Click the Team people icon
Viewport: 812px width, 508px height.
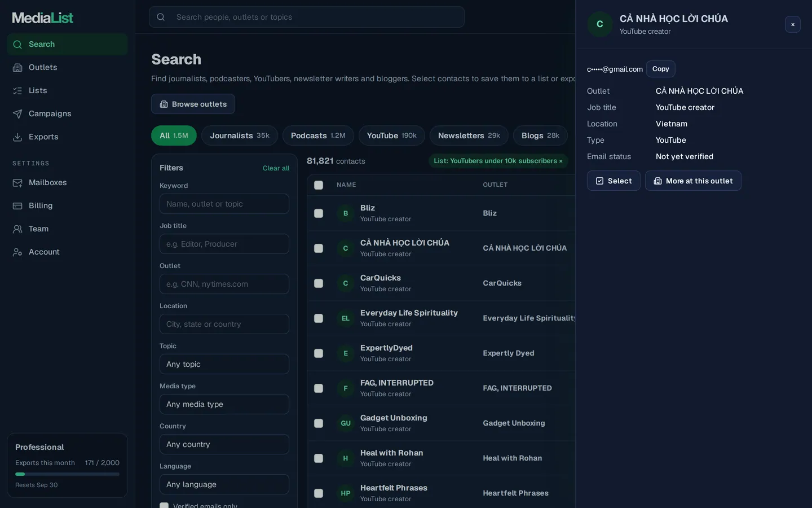pos(17,229)
